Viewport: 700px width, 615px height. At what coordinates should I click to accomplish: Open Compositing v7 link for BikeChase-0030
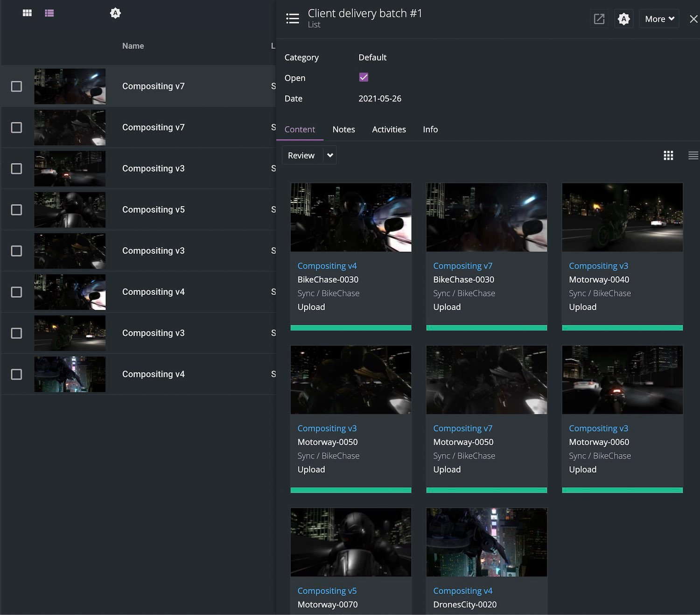(462, 266)
